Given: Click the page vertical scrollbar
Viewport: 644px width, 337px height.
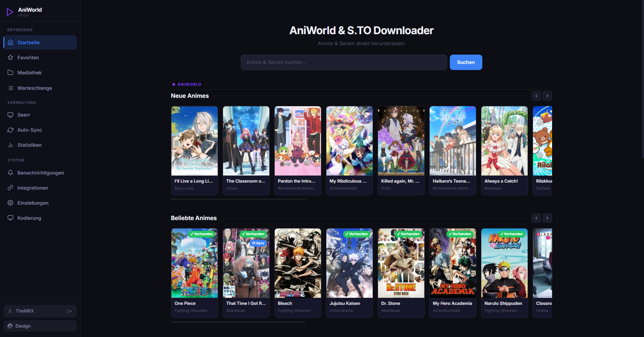Looking at the screenshot, I should 642,79.
